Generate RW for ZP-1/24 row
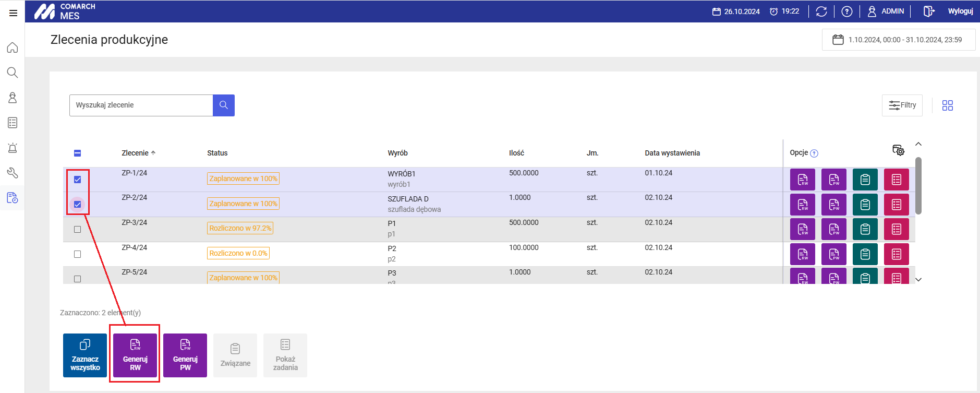 click(x=803, y=180)
